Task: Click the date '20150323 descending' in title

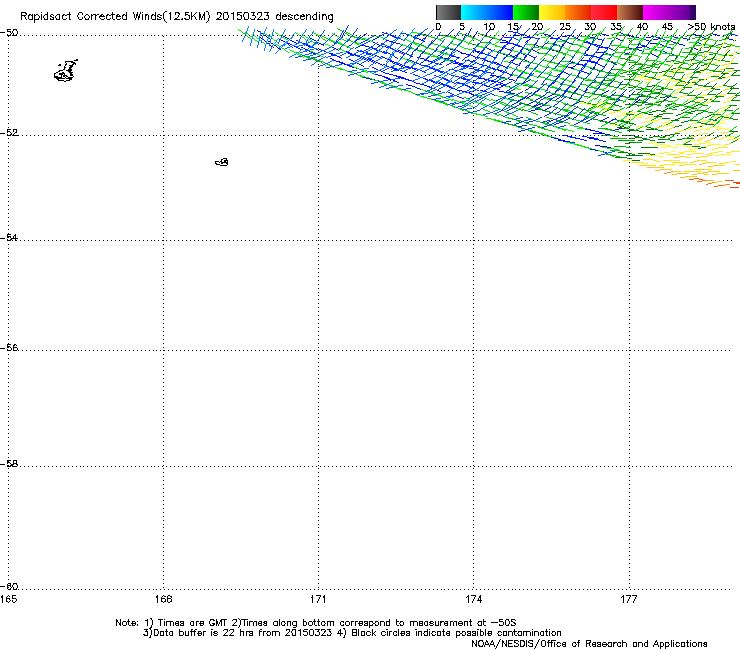Action: tap(275, 17)
